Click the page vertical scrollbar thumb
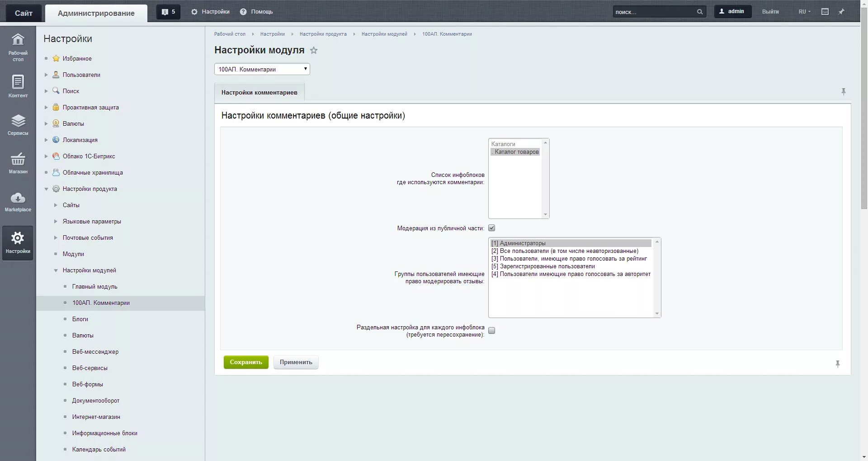The image size is (868, 461). coord(864,108)
